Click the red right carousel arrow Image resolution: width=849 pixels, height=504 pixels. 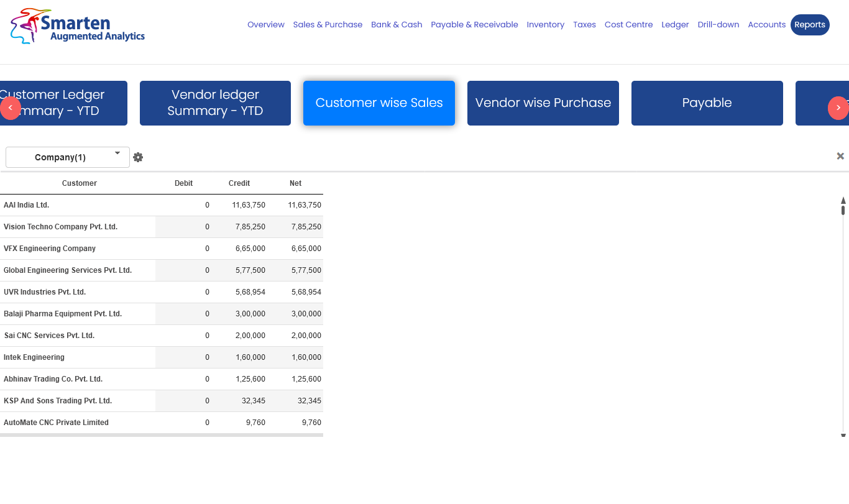pyautogui.click(x=838, y=108)
